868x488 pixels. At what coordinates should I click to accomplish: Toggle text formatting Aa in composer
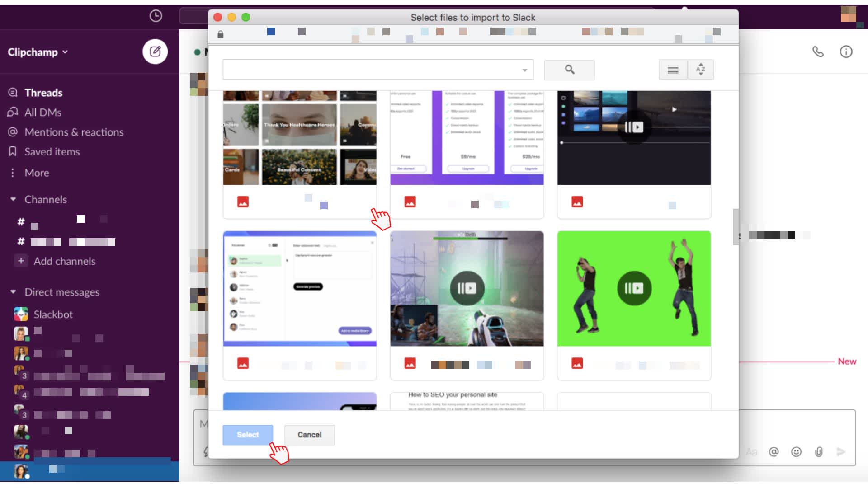coord(751,452)
